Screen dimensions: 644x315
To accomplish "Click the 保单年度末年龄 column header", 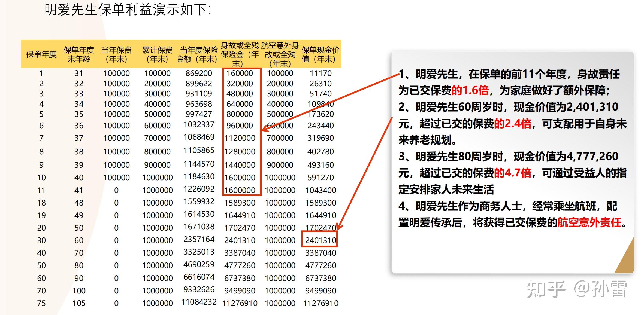I will (x=79, y=54).
